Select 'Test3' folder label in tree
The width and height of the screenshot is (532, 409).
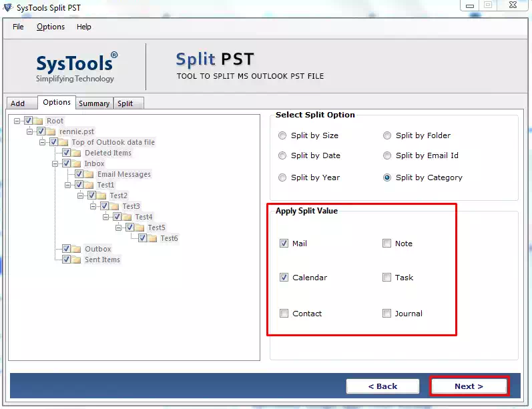(131, 206)
